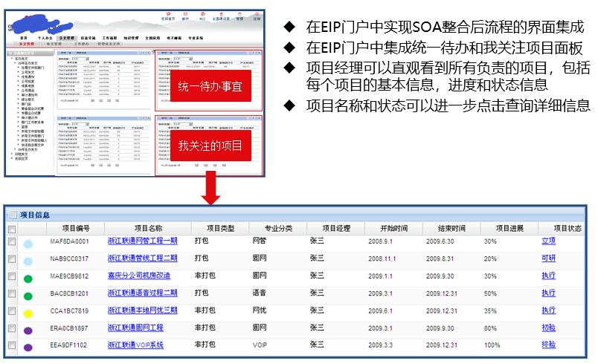Open project link 嘉庆分公司机房改造
Screen dimensions: 598x364
tap(139, 276)
